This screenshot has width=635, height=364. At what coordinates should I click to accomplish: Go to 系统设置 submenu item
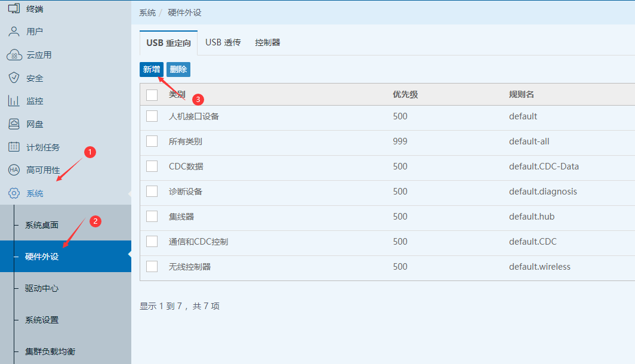pyautogui.click(x=42, y=320)
